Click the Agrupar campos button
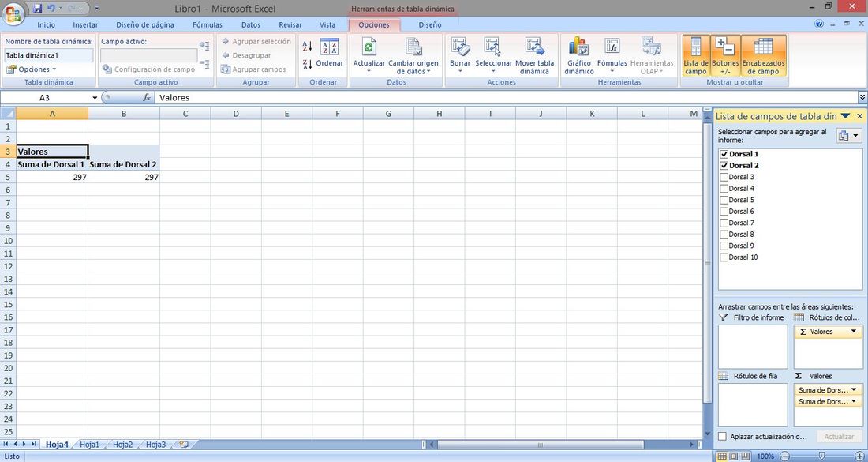868x462 pixels. coord(253,69)
